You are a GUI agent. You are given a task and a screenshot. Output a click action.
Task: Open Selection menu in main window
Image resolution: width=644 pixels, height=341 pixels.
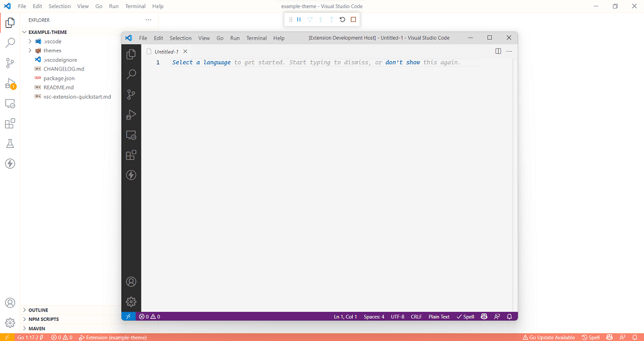[60, 6]
